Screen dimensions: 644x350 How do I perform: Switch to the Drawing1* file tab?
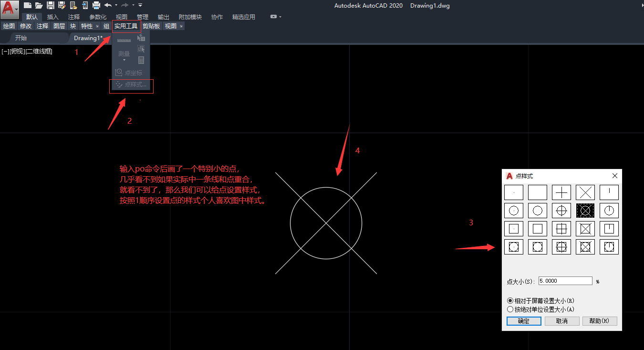(88, 38)
